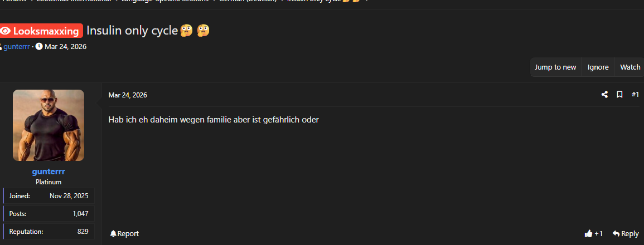The height and width of the screenshot is (245, 644).
Task: Open the gunterrr author link under the title
Action: click(x=16, y=46)
